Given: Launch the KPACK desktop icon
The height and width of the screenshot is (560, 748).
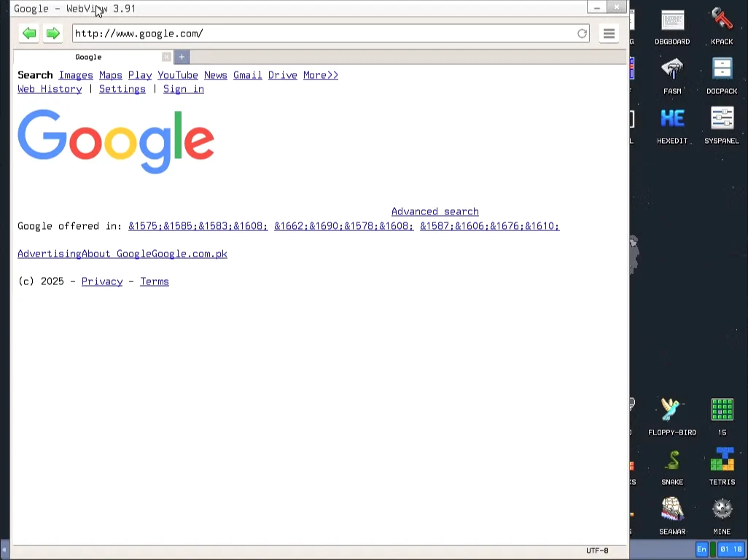Looking at the screenshot, I should point(722,27).
